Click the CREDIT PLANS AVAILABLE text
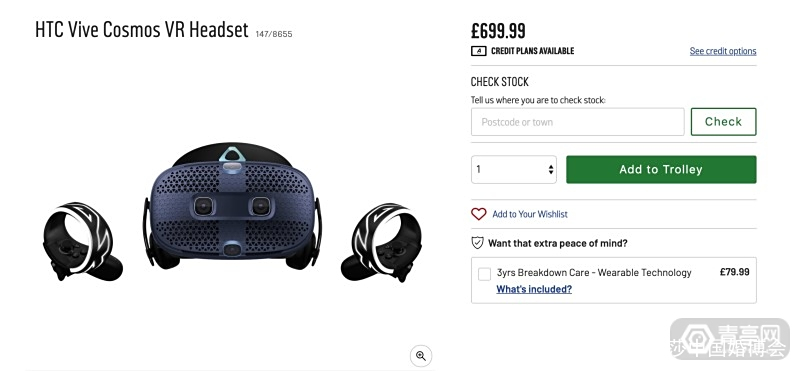This screenshot has height=371, width=800. coord(533,51)
